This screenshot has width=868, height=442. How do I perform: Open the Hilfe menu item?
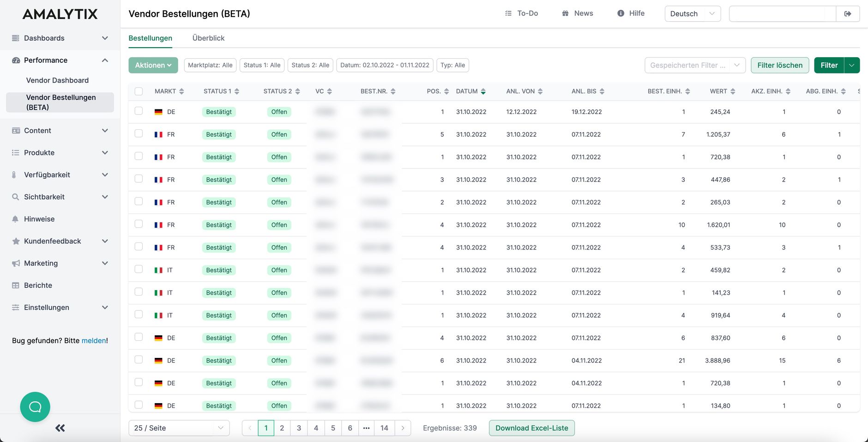click(x=631, y=13)
